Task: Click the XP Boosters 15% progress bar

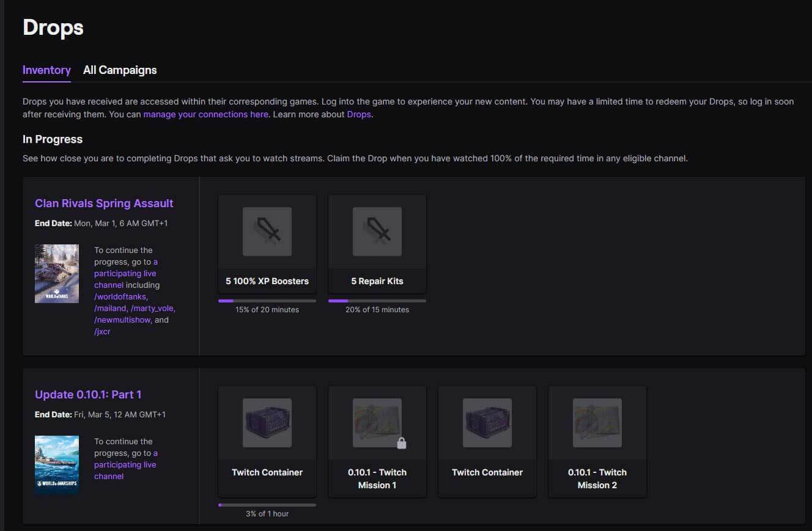Action: [267, 301]
